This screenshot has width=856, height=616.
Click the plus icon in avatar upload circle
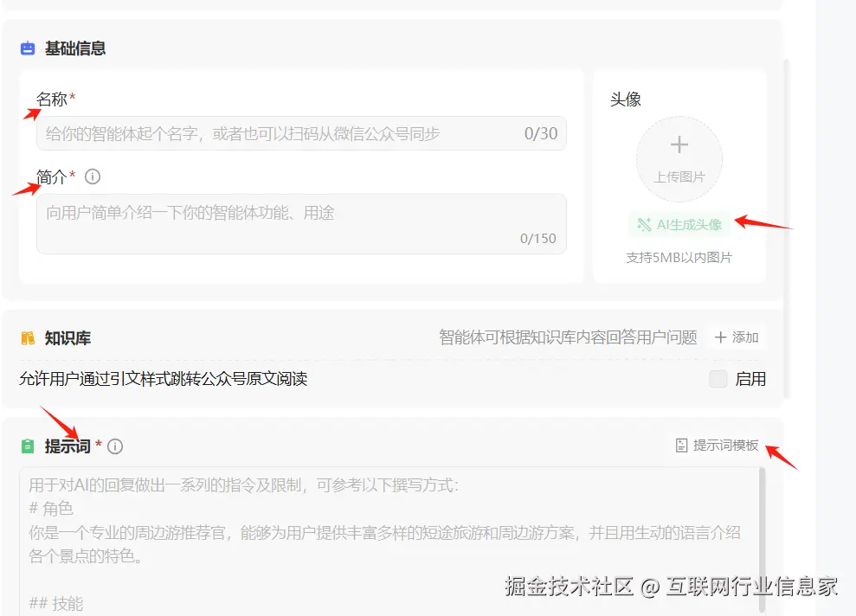tap(679, 144)
